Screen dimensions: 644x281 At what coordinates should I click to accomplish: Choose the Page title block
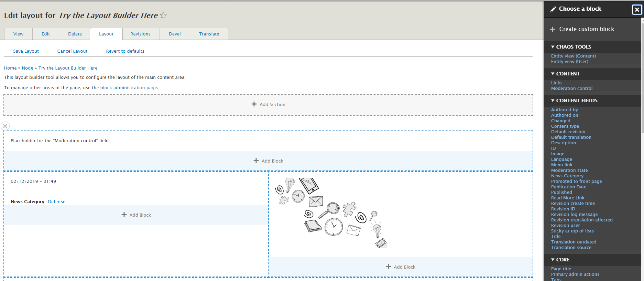[561, 269]
